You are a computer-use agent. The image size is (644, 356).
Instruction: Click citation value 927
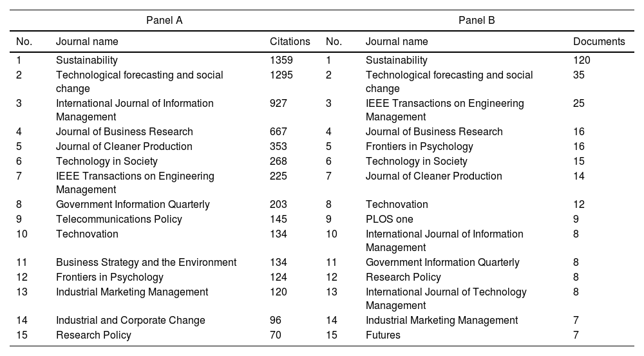278,104
